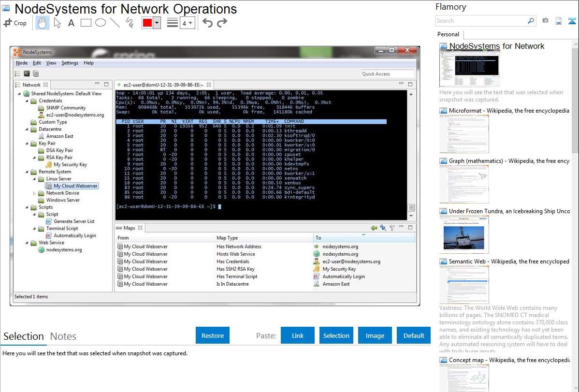The image size is (579, 392).
Task: Click the tree view toolbar icon
Action: coord(17,74)
